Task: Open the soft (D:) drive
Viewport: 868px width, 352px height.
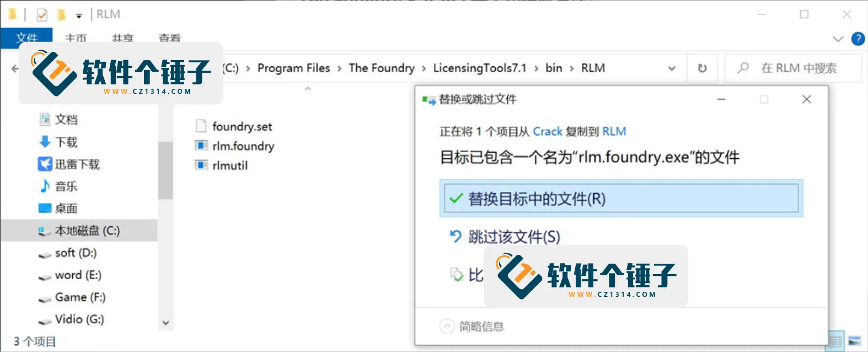Action: [x=76, y=253]
